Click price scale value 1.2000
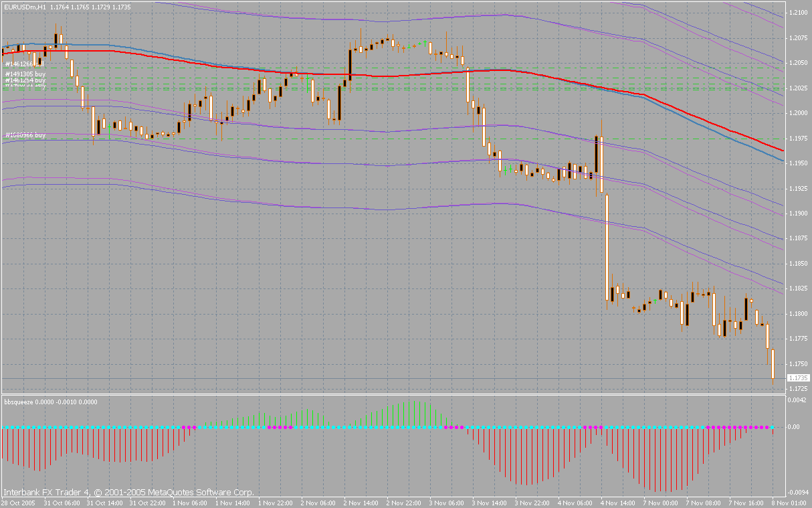 pos(799,113)
